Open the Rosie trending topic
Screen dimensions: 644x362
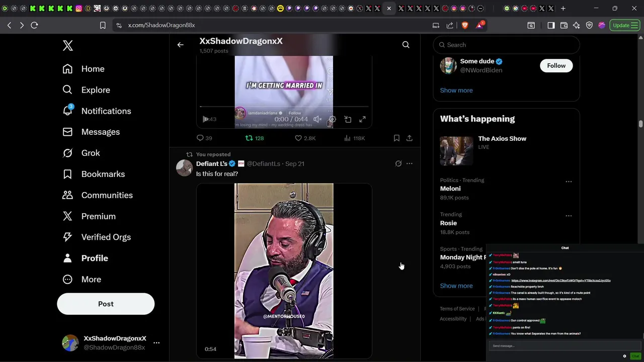click(448, 223)
